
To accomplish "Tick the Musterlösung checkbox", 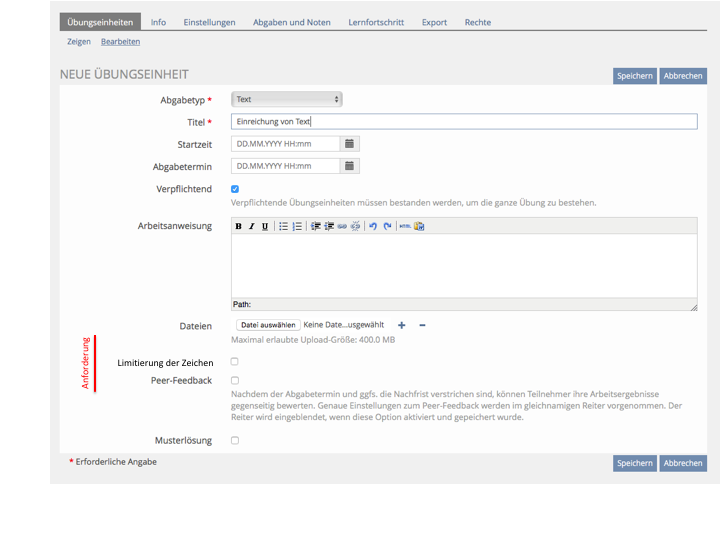I will tap(235, 440).
